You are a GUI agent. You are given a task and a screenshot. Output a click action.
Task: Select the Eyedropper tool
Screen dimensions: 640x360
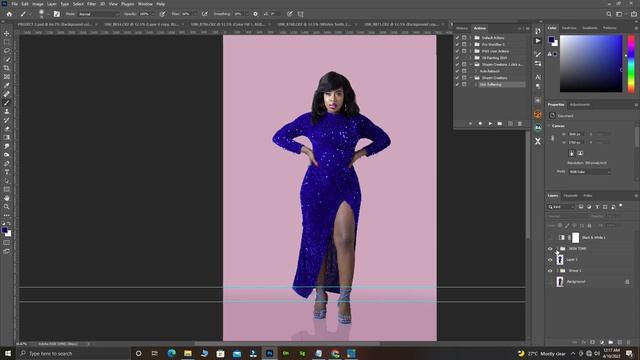(x=7, y=85)
